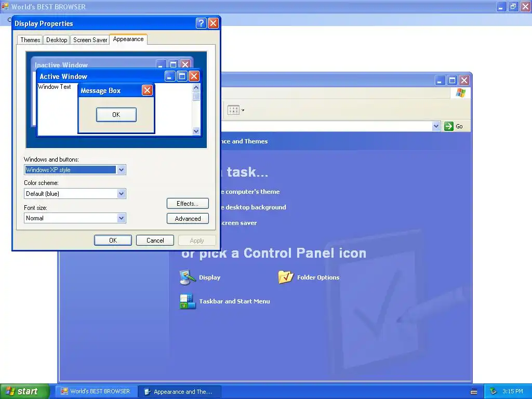Viewport: 532px width, 399px height.
Task: Open the Views icon dropdown arrow
Action: 243,110
